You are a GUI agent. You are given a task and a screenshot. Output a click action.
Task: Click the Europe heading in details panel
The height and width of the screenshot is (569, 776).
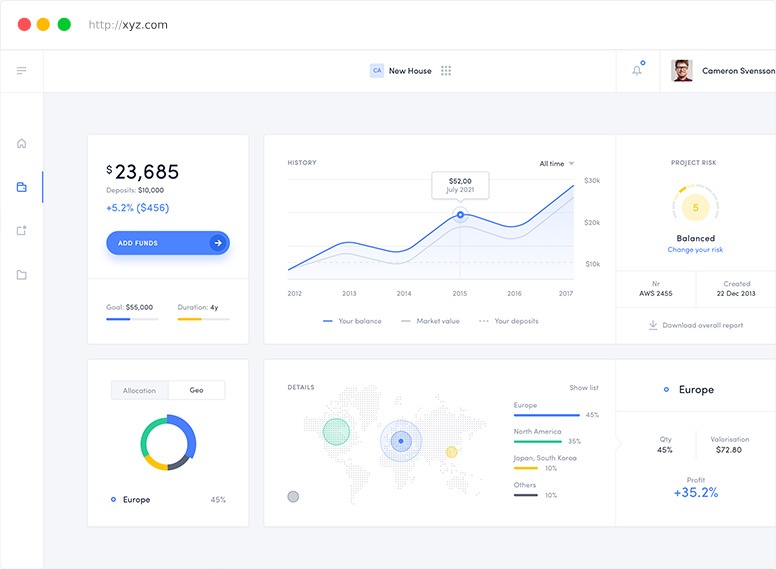[696, 390]
